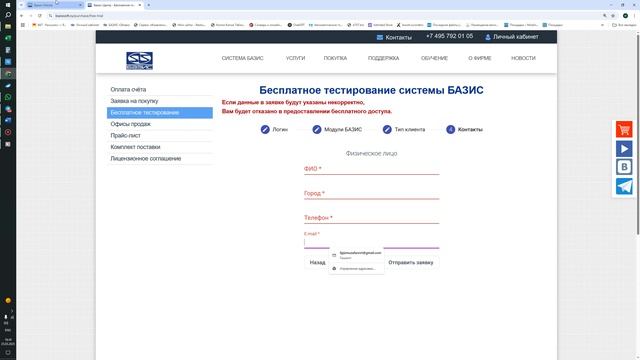This screenshot has width=640, height=360.
Task: Click the Контакты step number 4 icon
Action: point(450,129)
